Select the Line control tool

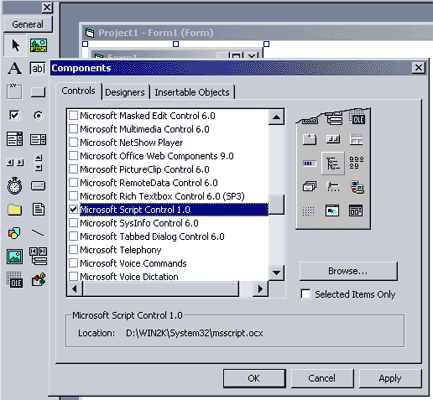pos(38,233)
